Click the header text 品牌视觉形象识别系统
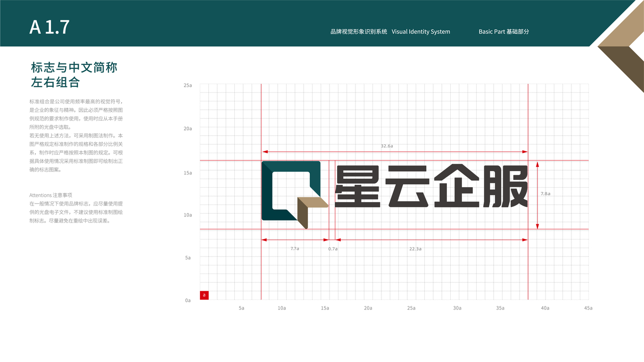This screenshot has height=362, width=644. 359,32
